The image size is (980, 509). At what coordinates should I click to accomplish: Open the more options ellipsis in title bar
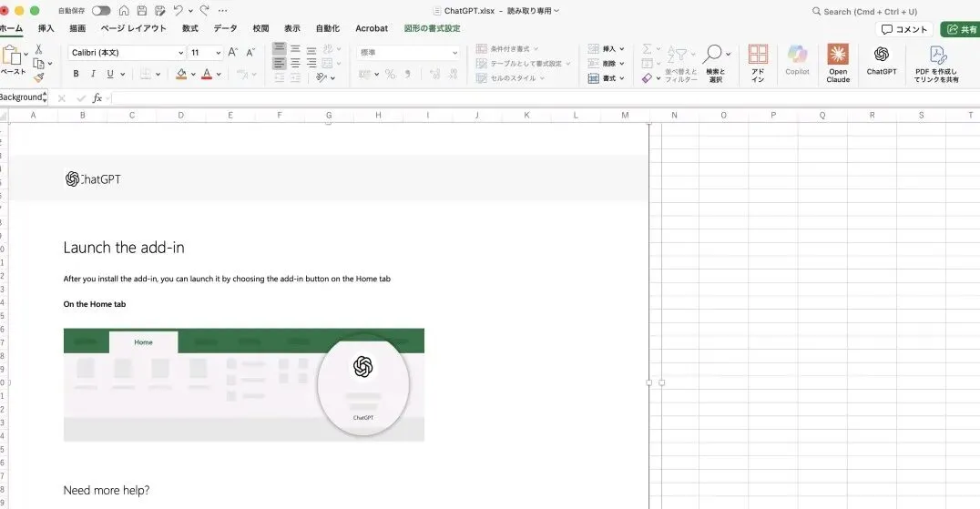222,11
